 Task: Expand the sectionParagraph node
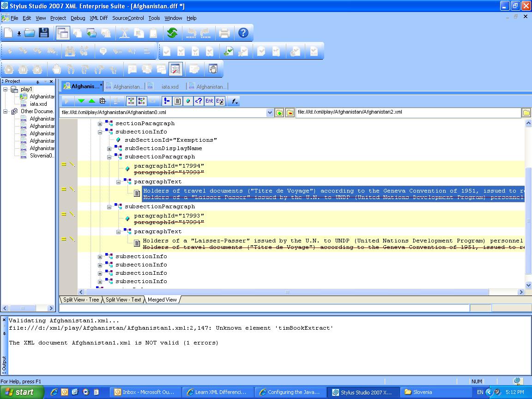100,124
